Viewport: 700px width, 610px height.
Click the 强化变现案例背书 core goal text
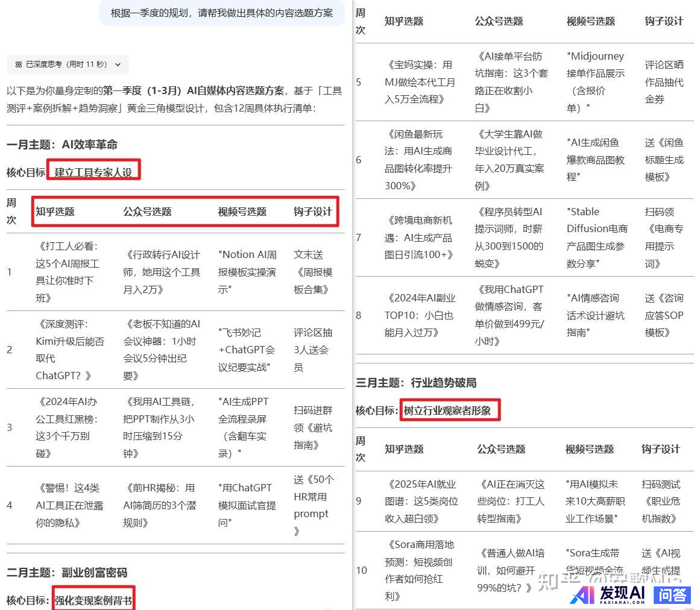(93, 600)
